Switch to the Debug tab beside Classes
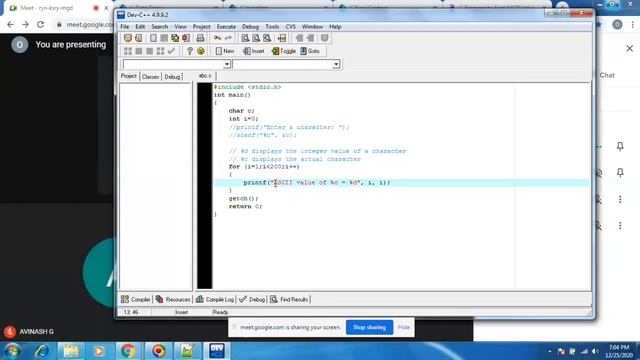The width and height of the screenshot is (640, 360). (x=172, y=77)
